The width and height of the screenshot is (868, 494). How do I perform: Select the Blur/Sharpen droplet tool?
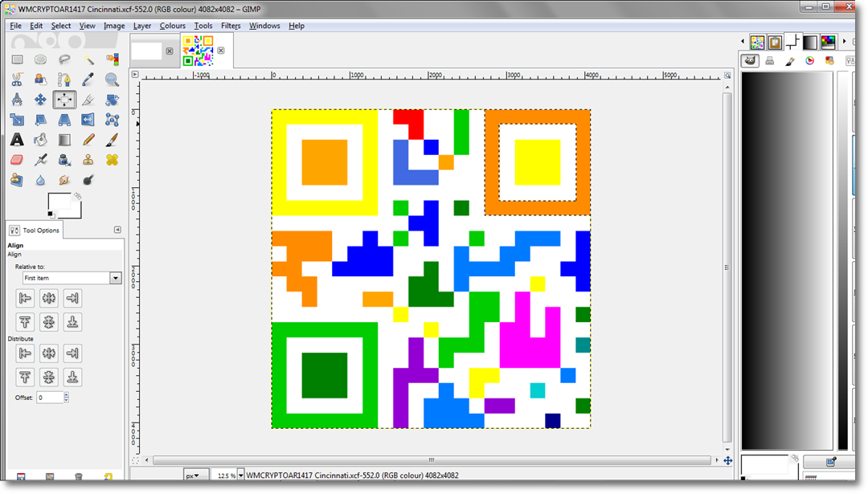pyautogui.click(x=40, y=180)
